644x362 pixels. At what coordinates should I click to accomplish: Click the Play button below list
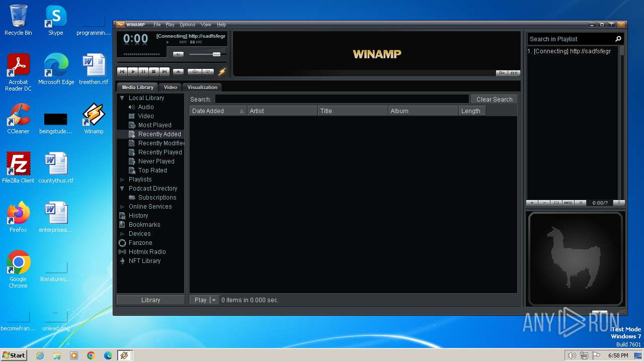coord(200,300)
